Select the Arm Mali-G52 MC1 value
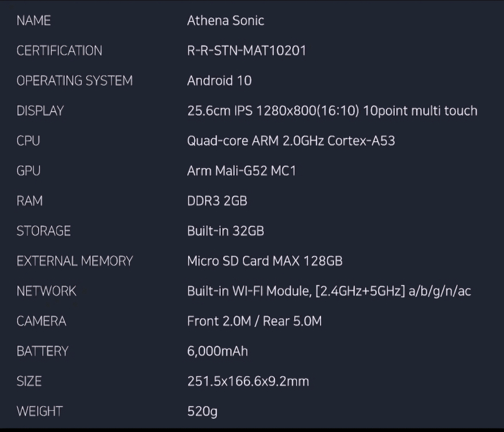This screenshot has height=432, width=504. [x=241, y=171]
